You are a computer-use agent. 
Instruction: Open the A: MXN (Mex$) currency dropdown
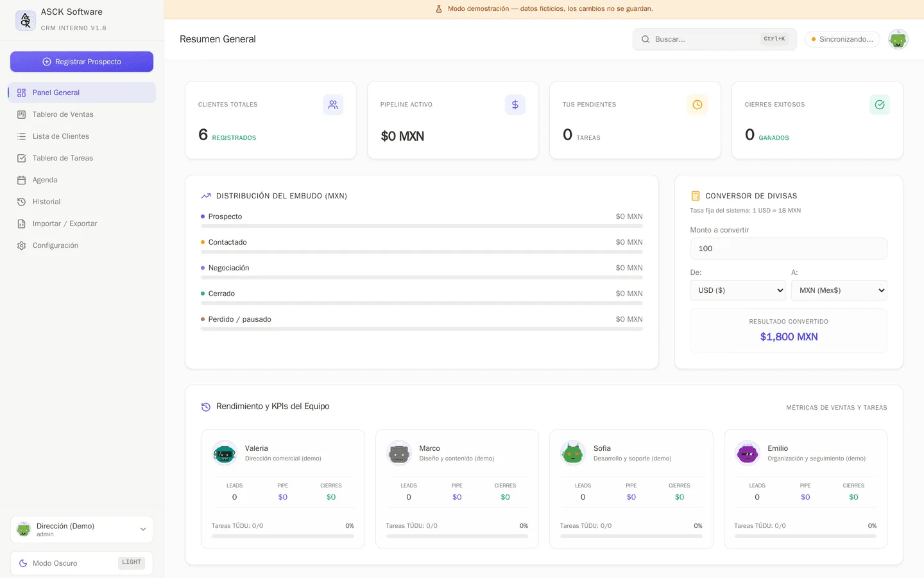pos(839,290)
